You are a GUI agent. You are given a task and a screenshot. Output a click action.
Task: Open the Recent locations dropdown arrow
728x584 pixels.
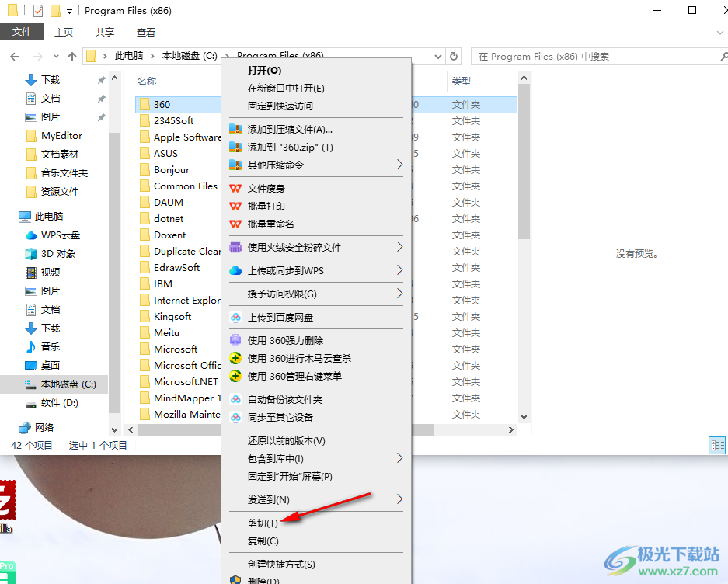tap(56, 57)
